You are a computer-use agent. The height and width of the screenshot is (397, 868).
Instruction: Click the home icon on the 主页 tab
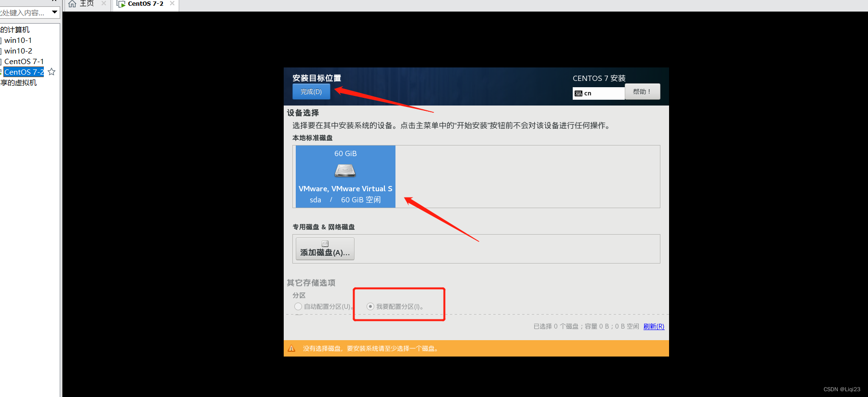[72, 4]
